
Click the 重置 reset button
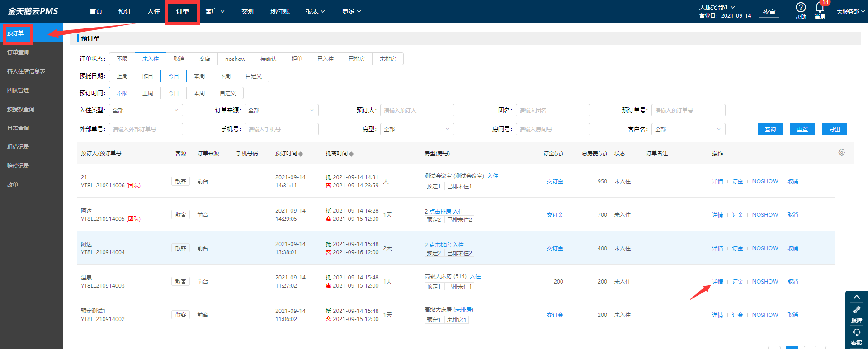tap(802, 129)
